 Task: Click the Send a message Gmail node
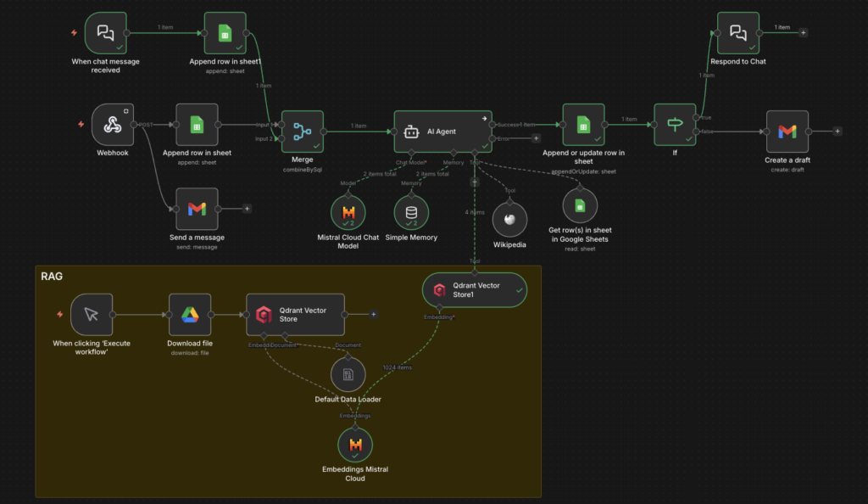(197, 209)
